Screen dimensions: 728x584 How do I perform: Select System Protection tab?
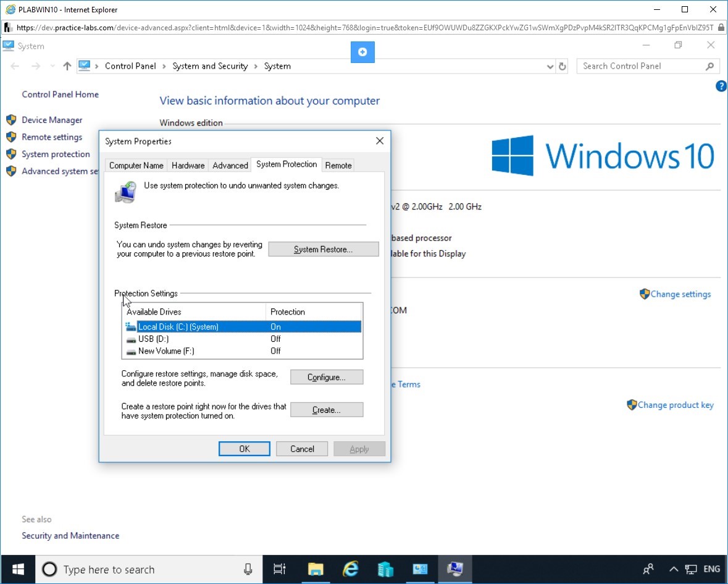[x=287, y=164]
